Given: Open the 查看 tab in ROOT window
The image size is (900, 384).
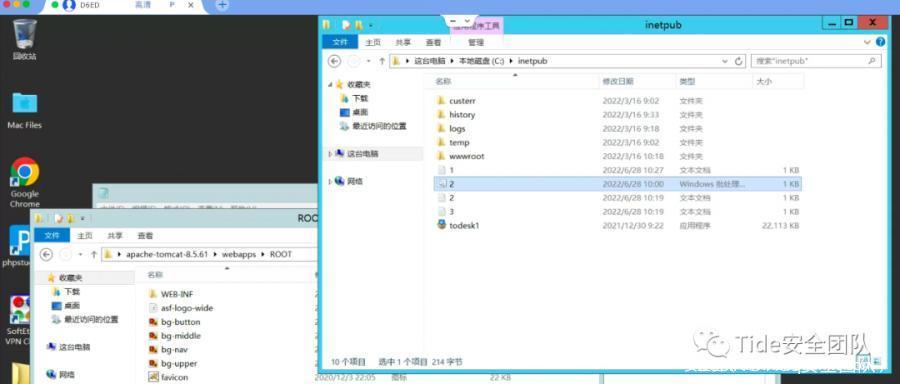Looking at the screenshot, I should point(145,235).
